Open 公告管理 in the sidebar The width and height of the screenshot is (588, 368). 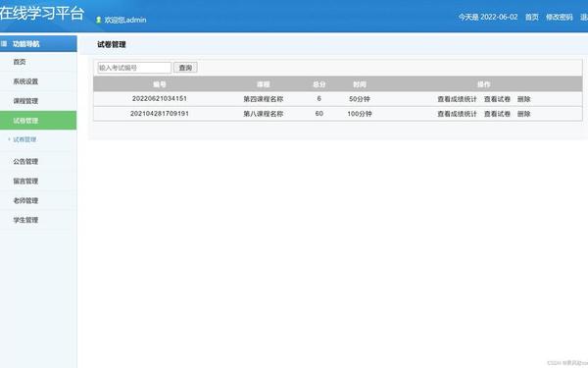(x=25, y=162)
